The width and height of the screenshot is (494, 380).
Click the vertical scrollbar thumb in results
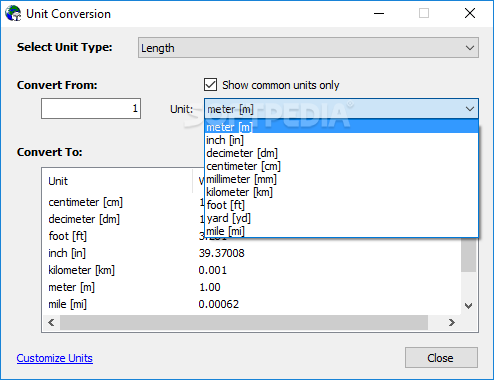tap(469, 255)
